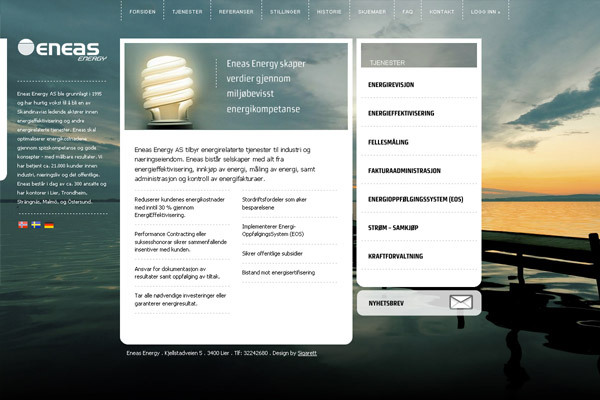
Task: Open Strøm - Samkjøp service link
Action: (393, 228)
